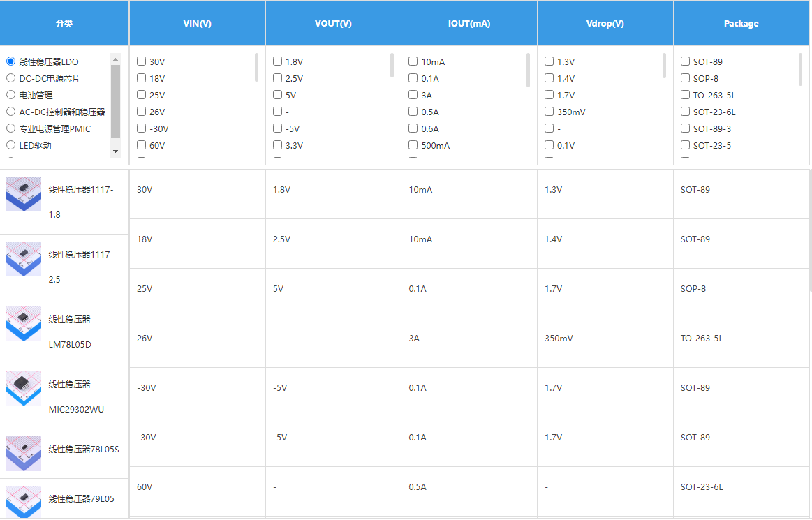The height and width of the screenshot is (520, 812).
Task: Enable the 30V VIN filter checkbox
Action: [x=141, y=61]
